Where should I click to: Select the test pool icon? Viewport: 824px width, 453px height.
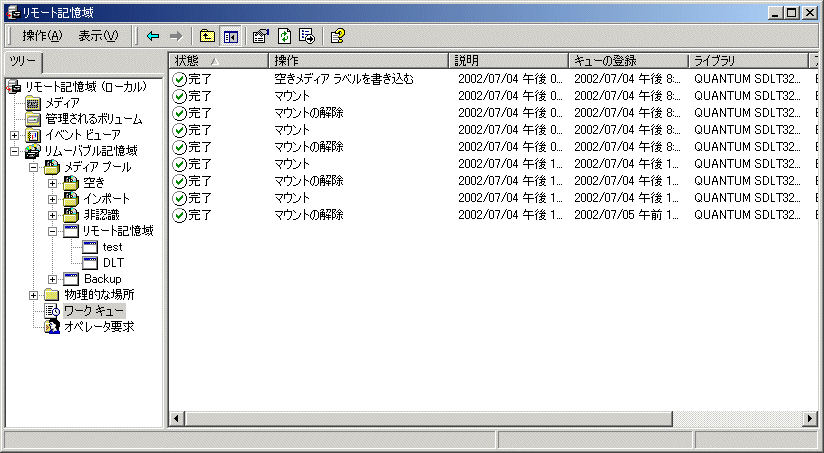point(90,247)
